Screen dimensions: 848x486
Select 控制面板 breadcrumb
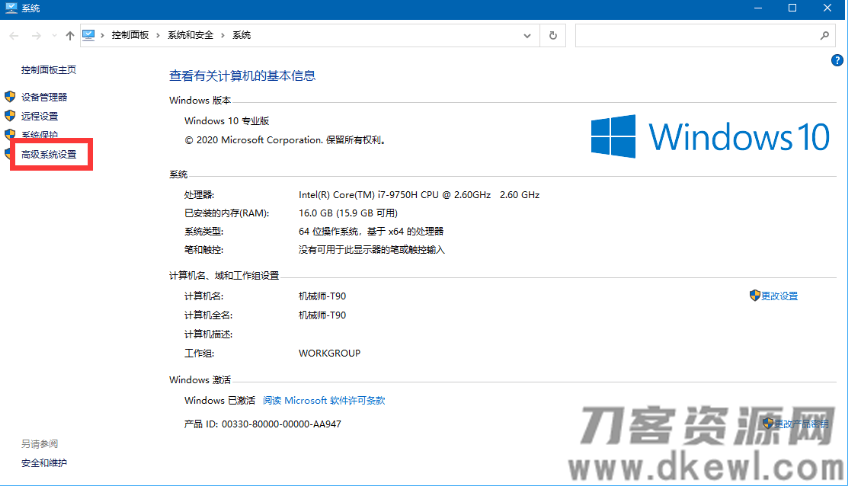[x=130, y=35]
